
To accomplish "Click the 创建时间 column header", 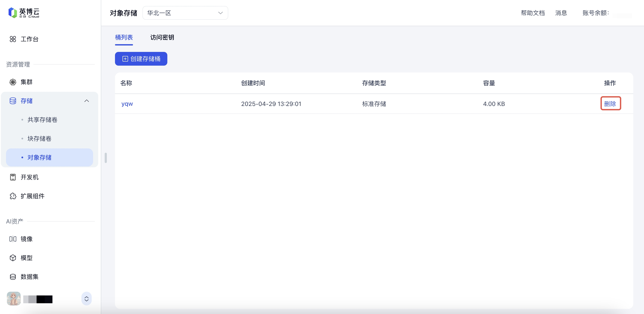I will pos(253,83).
